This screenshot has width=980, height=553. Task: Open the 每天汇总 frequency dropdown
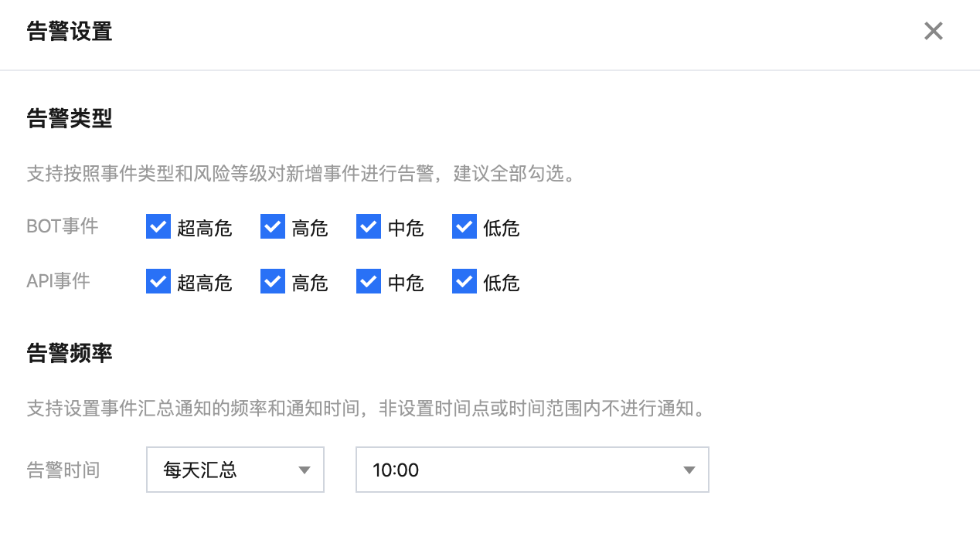[234, 470]
